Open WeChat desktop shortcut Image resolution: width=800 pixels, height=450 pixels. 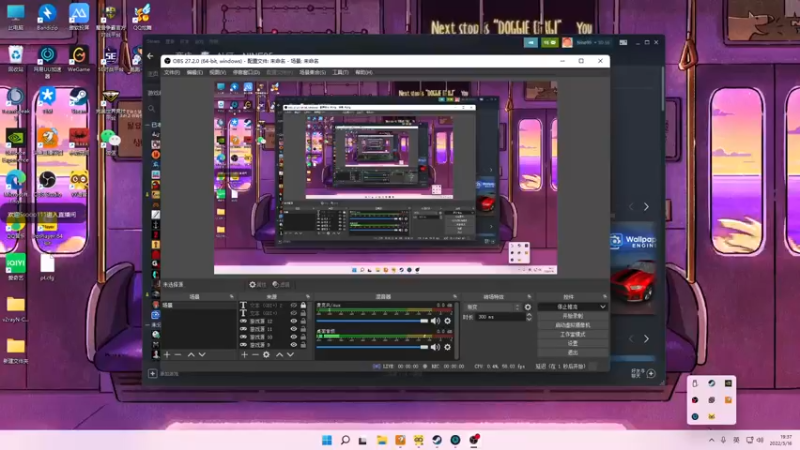tap(110, 142)
